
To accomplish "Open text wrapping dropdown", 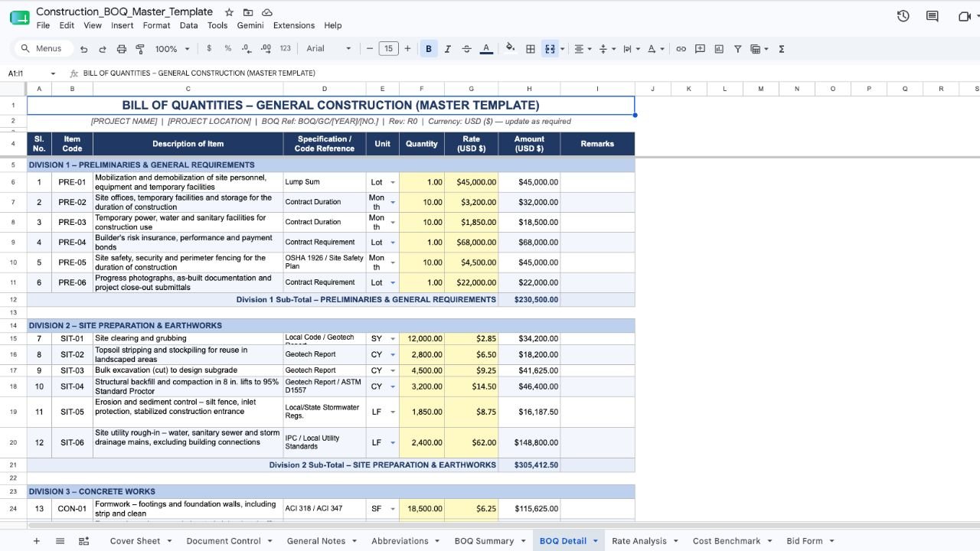I will tap(631, 49).
